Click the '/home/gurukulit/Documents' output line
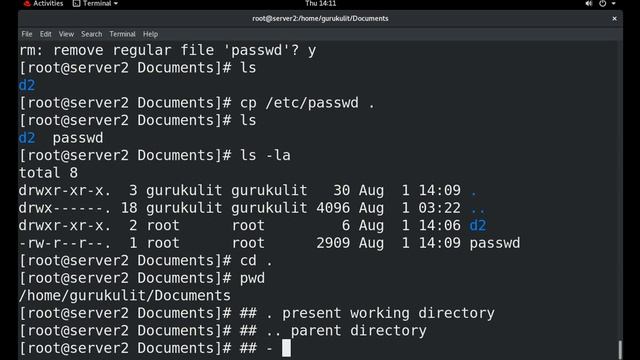Screen dimensions: 640x360 click(125, 296)
